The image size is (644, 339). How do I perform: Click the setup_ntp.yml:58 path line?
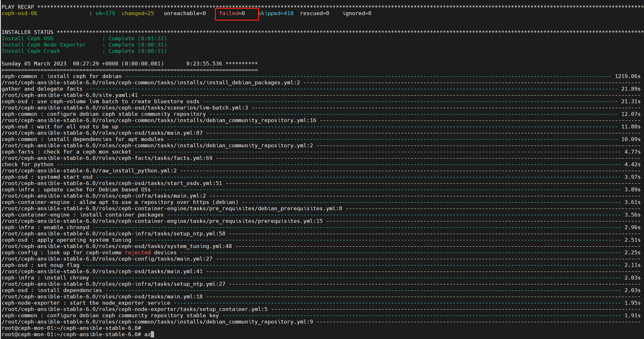(114, 234)
